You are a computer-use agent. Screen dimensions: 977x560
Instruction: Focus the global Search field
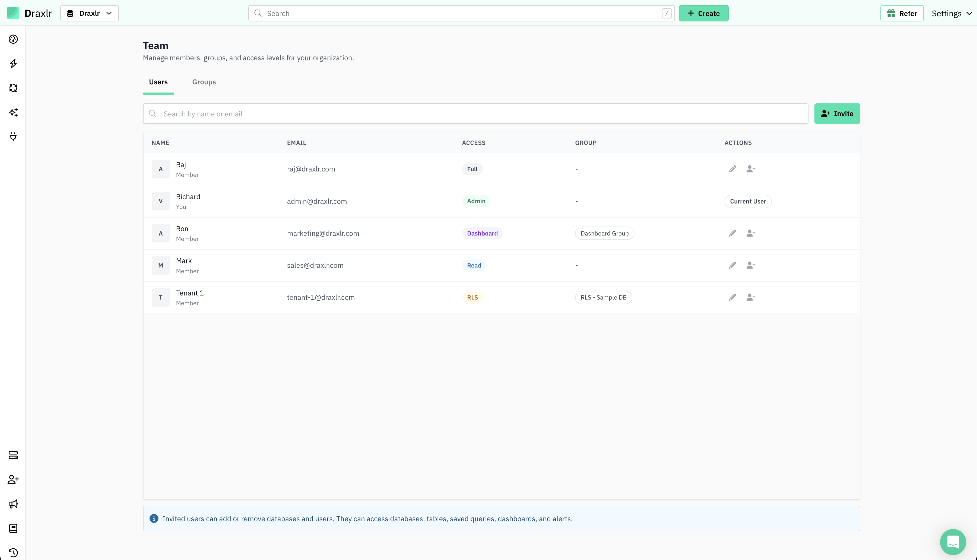(x=461, y=14)
